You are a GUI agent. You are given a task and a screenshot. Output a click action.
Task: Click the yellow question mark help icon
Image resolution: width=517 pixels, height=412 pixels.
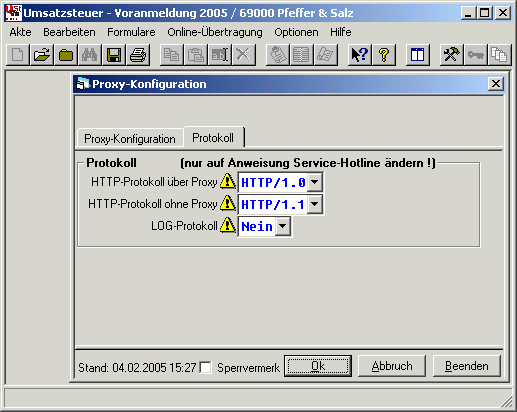384,55
